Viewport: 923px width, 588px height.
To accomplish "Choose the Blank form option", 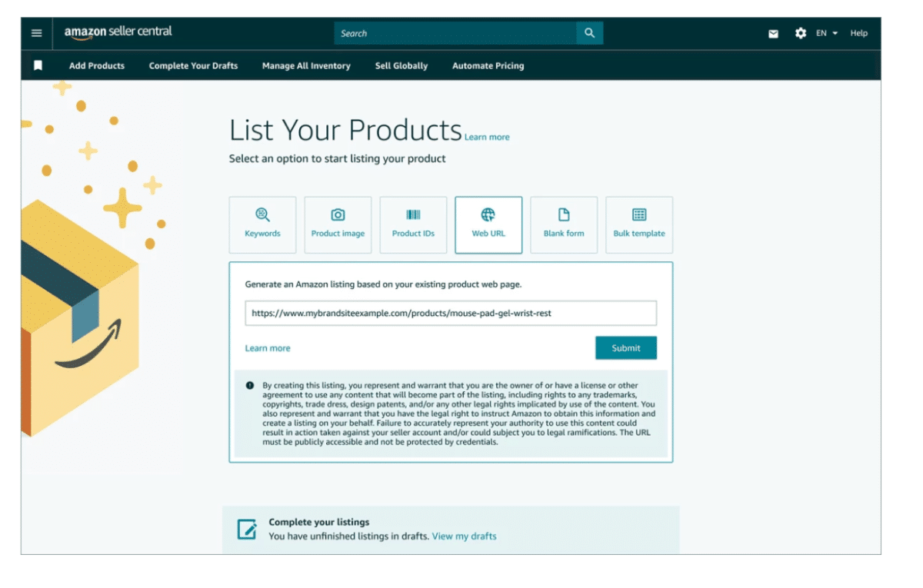I will point(564,224).
